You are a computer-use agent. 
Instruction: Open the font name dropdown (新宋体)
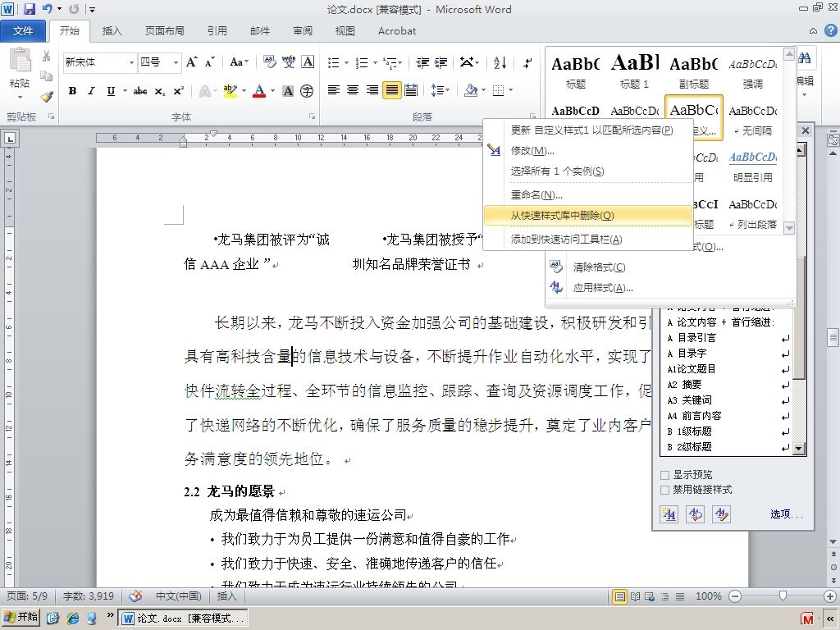pos(131,62)
